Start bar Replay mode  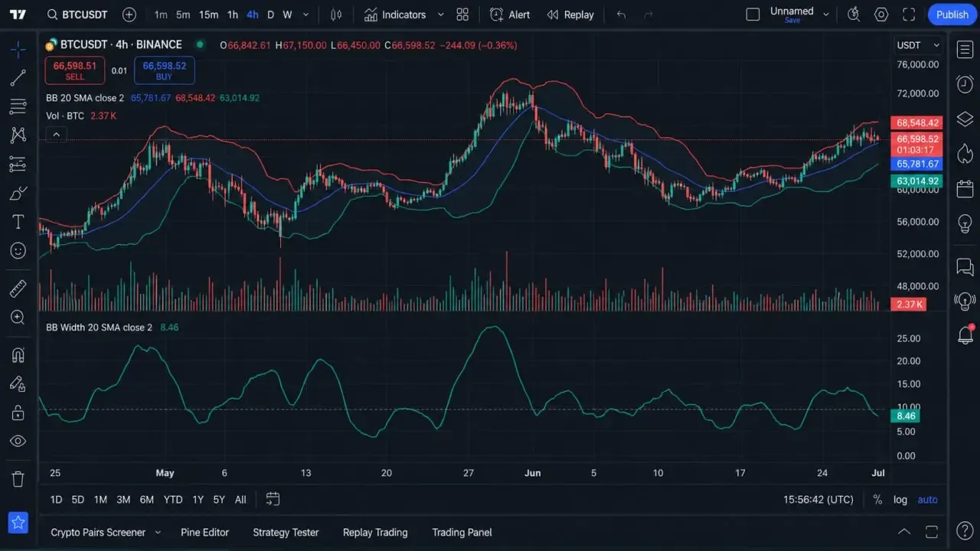[570, 15]
